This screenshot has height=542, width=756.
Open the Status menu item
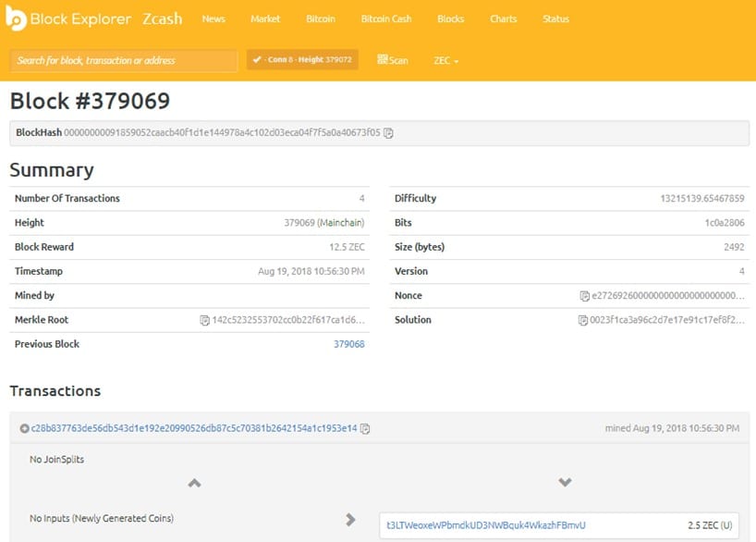tap(556, 18)
